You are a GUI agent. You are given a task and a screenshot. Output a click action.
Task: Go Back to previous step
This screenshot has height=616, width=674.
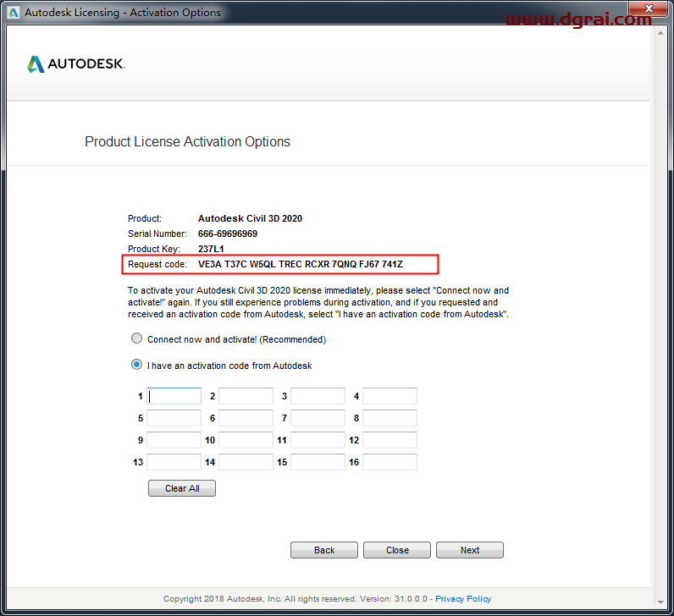click(x=324, y=550)
